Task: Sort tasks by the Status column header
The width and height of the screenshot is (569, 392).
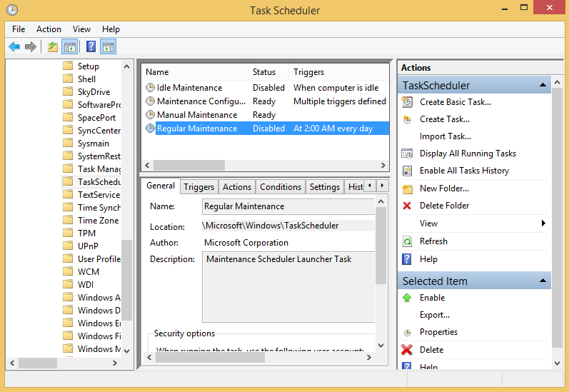Action: pos(268,72)
